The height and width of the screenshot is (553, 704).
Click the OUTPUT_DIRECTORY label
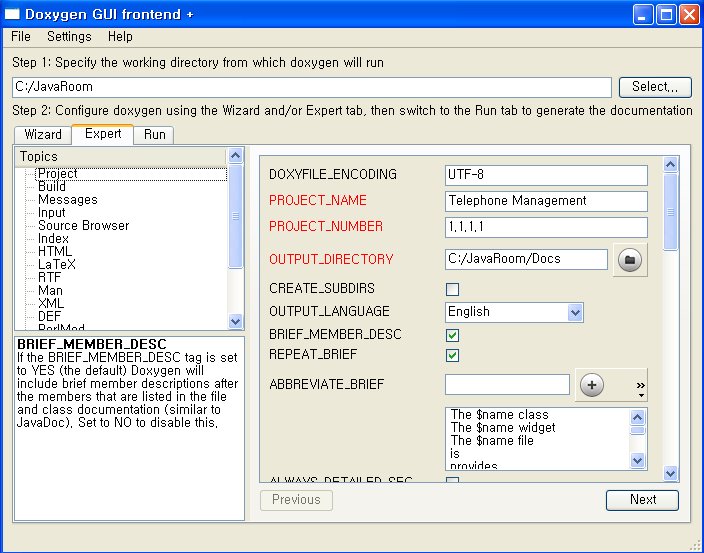click(331, 259)
